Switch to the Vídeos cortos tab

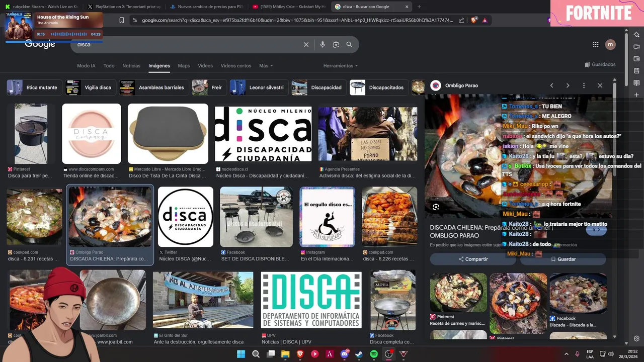tap(236, 66)
